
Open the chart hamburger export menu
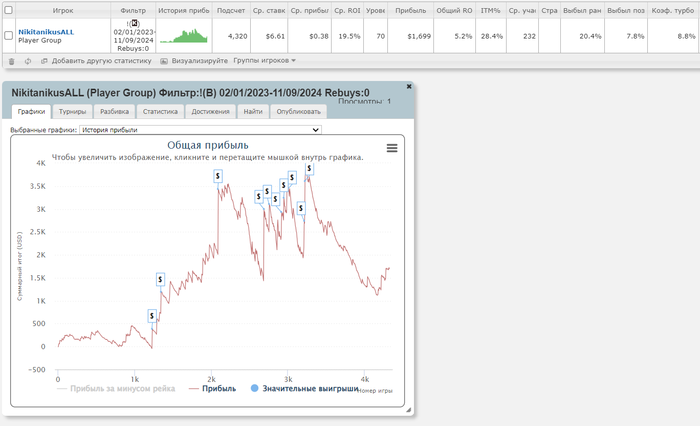[392, 148]
